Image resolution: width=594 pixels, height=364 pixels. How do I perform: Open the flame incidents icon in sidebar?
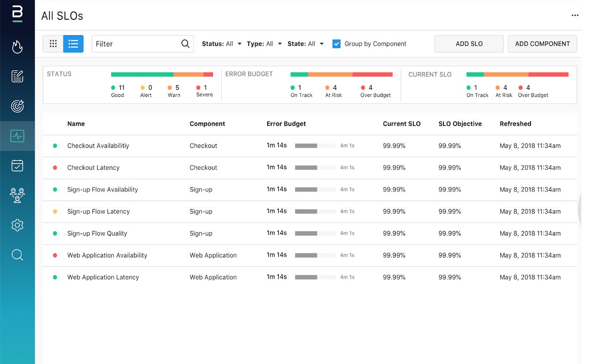click(x=17, y=47)
